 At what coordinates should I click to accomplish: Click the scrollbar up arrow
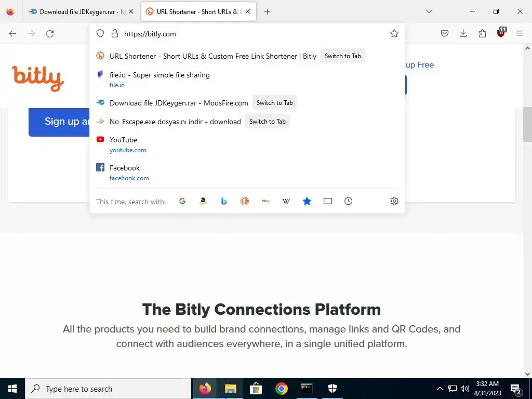pyautogui.click(x=527, y=48)
